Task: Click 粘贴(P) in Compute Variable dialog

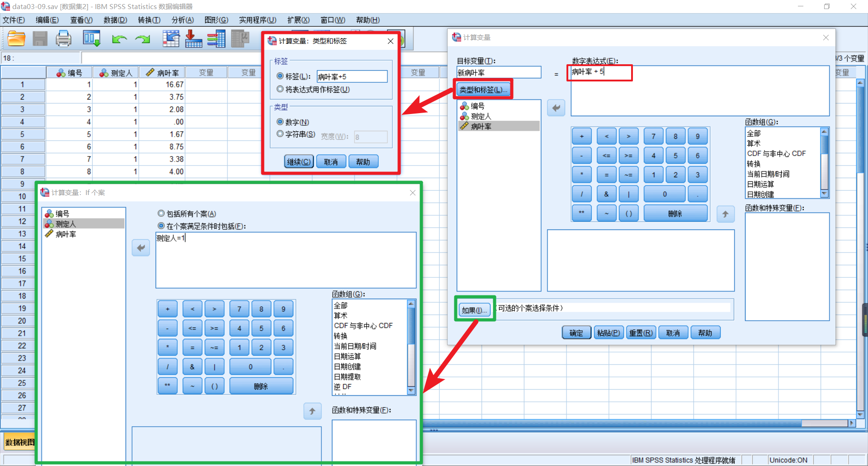Action: (x=609, y=333)
